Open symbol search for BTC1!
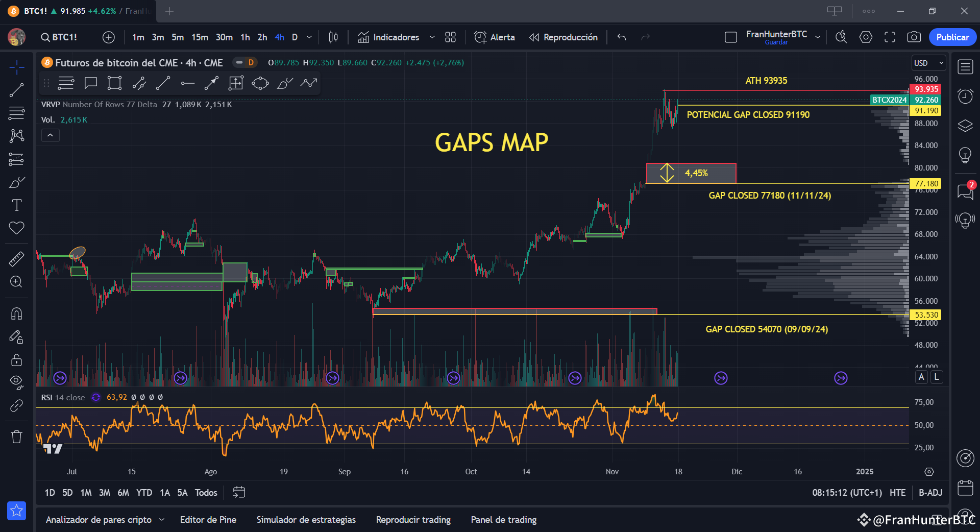Viewport: 980px width, 532px height. click(x=59, y=37)
